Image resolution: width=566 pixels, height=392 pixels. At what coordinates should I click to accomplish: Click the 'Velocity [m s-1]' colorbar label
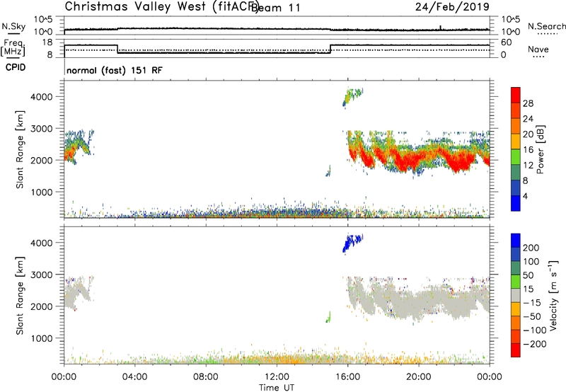[x=553, y=295]
